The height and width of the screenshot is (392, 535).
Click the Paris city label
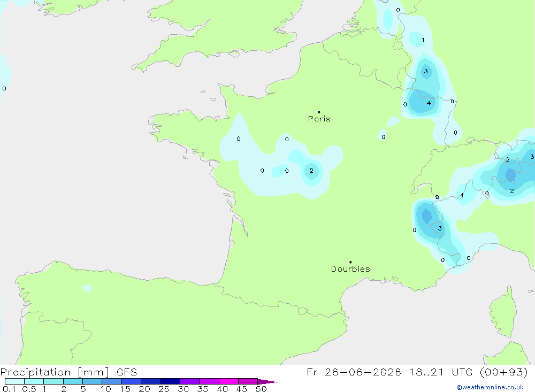click(x=319, y=119)
